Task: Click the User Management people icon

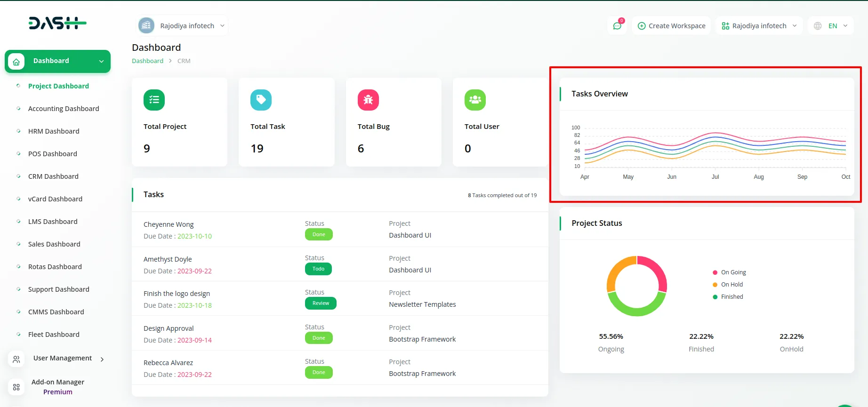Action: 16,359
